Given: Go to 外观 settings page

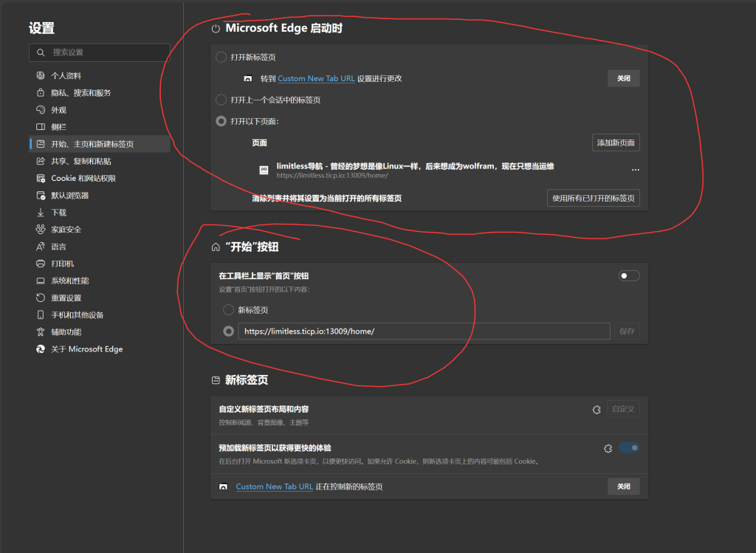Looking at the screenshot, I should 100,110.
